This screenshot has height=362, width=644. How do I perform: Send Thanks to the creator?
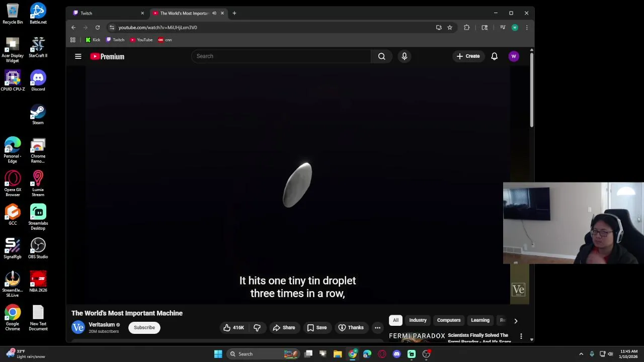pyautogui.click(x=351, y=328)
